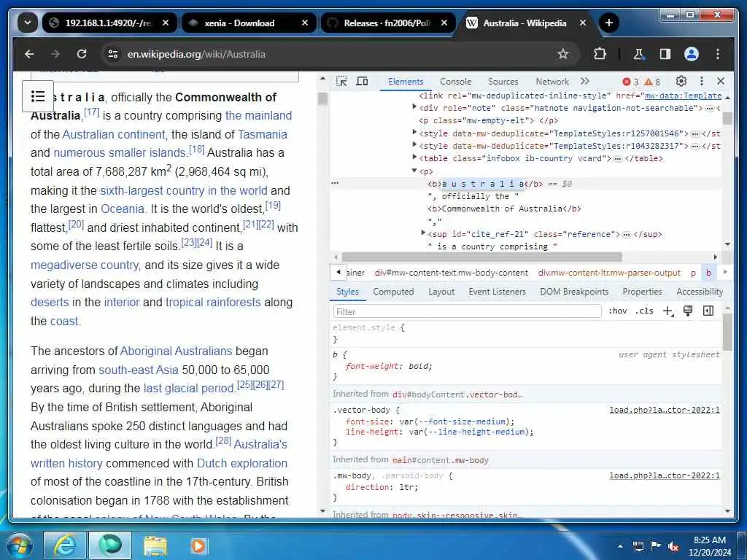Screen dimensions: 747x560
Task: Select the p breadcrumb element
Action: coord(693,273)
